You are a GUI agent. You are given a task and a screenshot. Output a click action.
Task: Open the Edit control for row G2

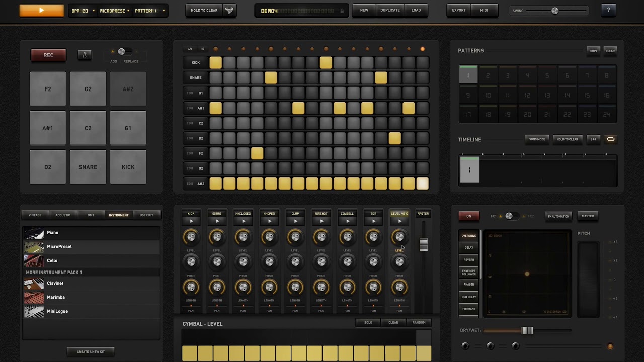(x=190, y=168)
